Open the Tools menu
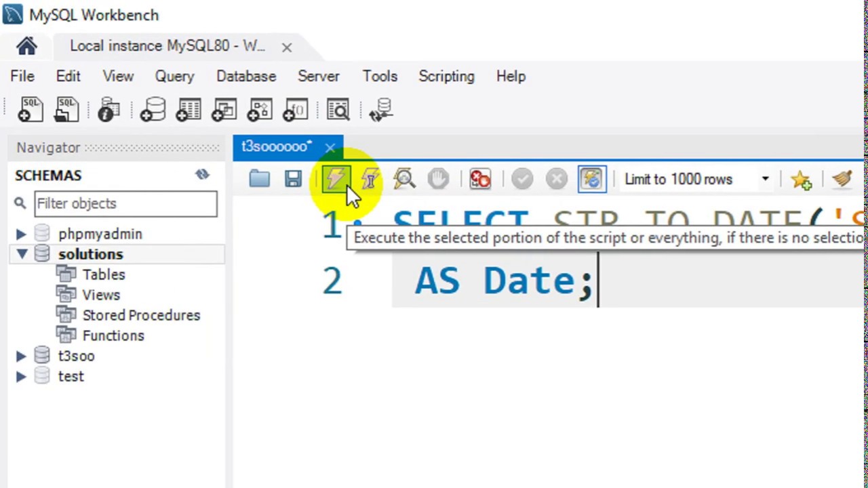The height and width of the screenshot is (488, 868). [380, 76]
